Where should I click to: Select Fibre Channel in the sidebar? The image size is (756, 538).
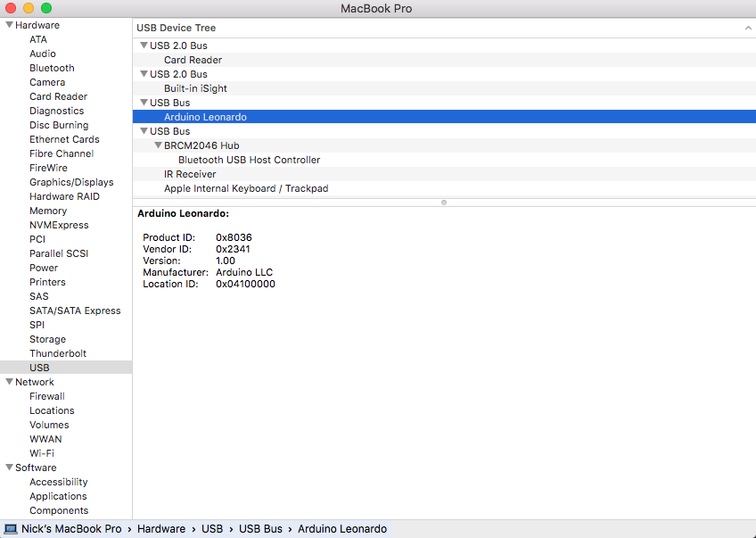tap(62, 153)
